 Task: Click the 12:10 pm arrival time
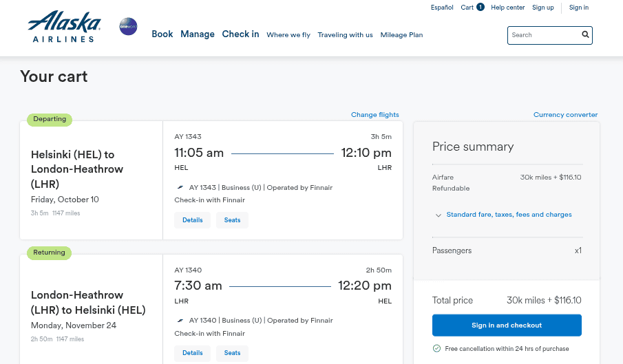coord(366,153)
